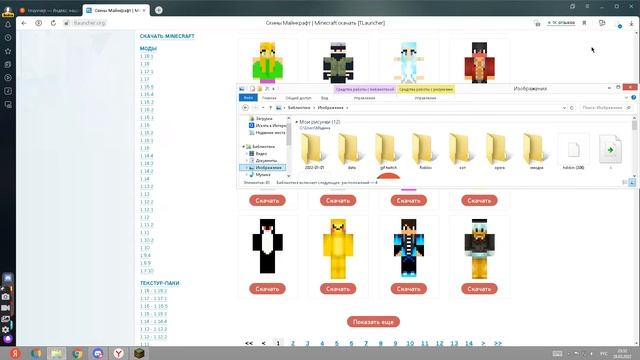Open the bookmarks star in the browser sidebar
This screenshot has height=360, width=640.
point(8,51)
